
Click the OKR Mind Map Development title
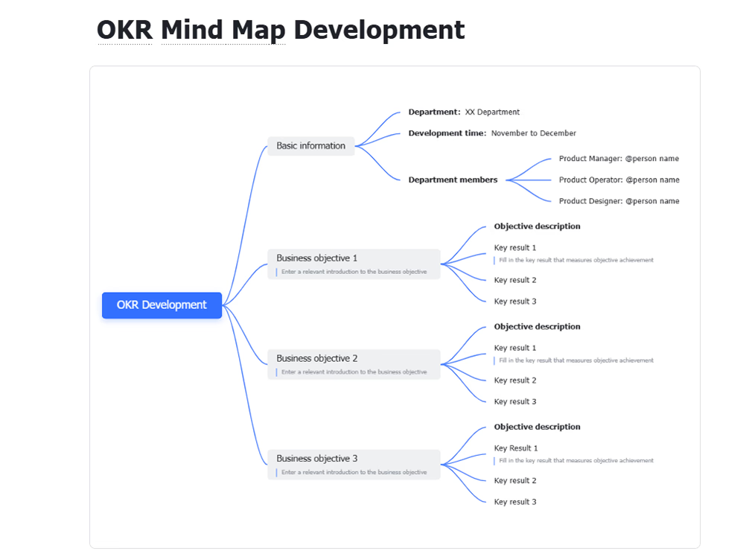281,31
